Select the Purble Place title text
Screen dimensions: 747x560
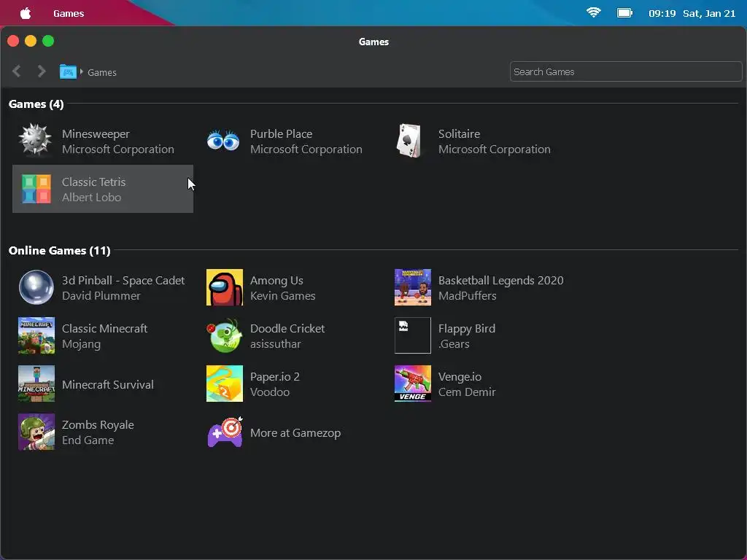coord(281,134)
